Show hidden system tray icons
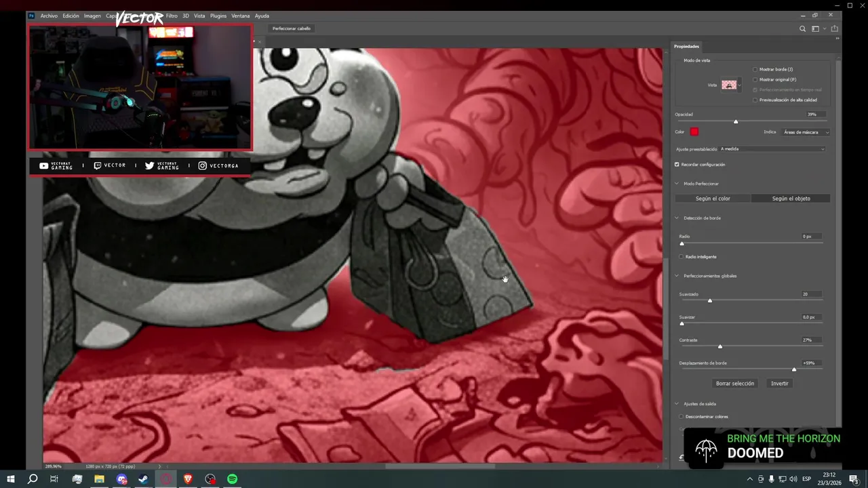 coord(749,479)
